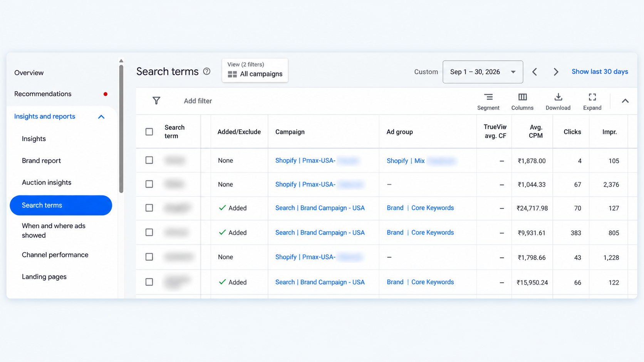Download the search terms report
The height and width of the screenshot is (362, 644).
558,102
